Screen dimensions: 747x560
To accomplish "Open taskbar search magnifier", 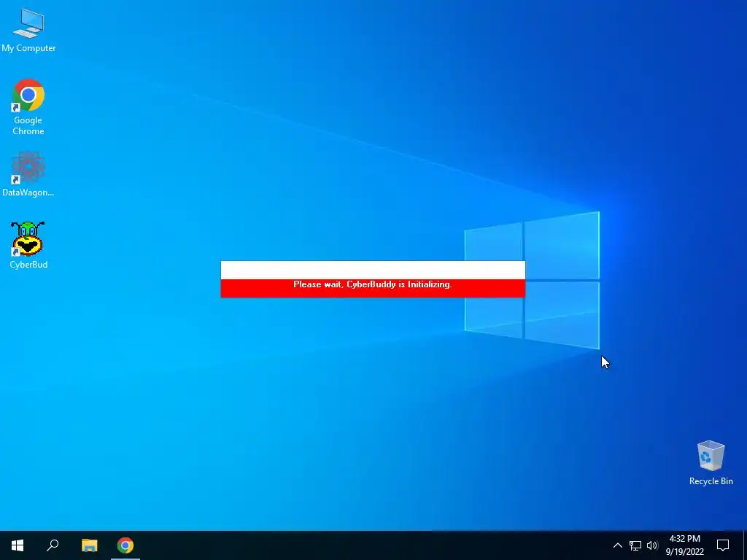I will click(53, 545).
